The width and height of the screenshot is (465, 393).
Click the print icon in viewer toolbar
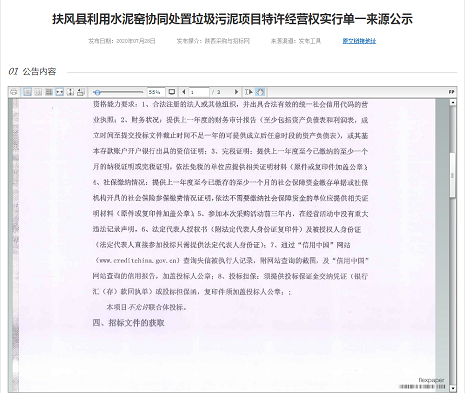(x=14, y=92)
